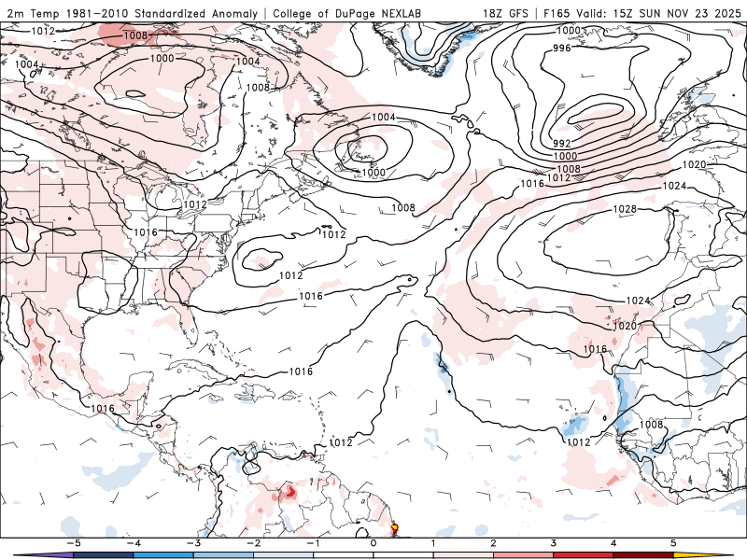Select the blue -4 to -3 colorbar segment
This screenshot has width=747, height=560.
pyautogui.click(x=163, y=555)
